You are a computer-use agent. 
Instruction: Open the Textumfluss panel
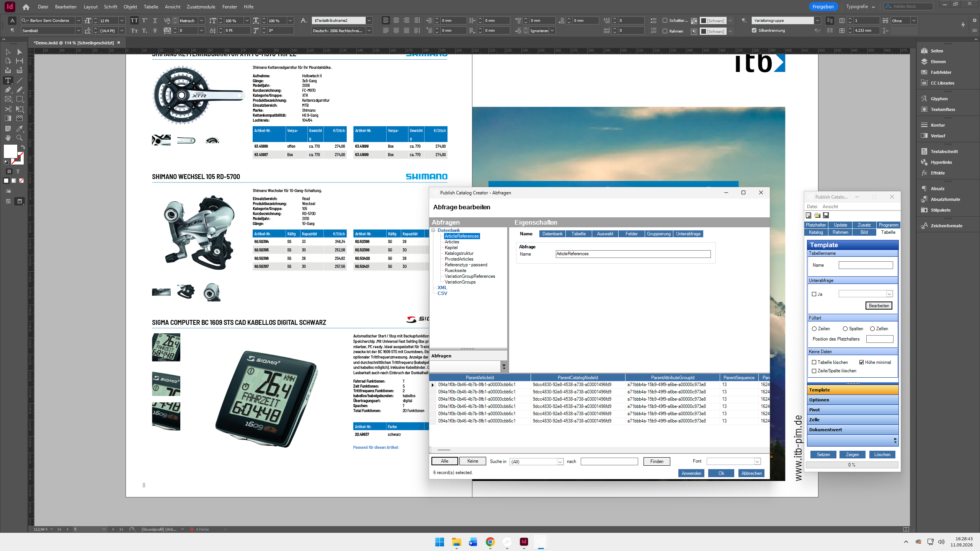(x=943, y=109)
